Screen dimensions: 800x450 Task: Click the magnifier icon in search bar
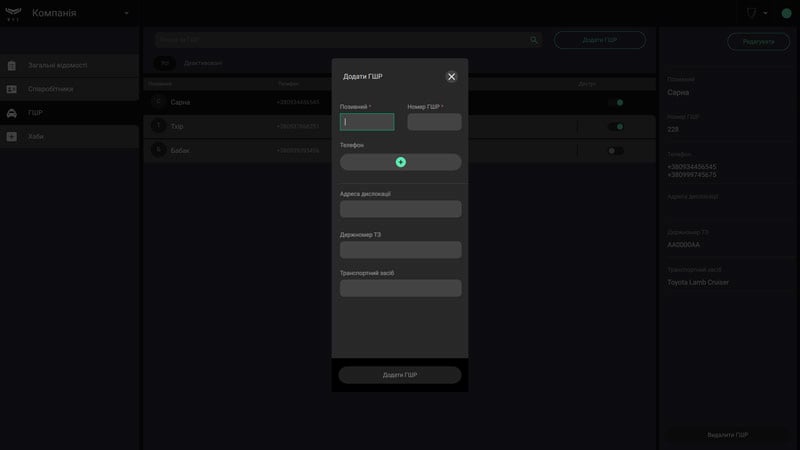[x=534, y=40]
